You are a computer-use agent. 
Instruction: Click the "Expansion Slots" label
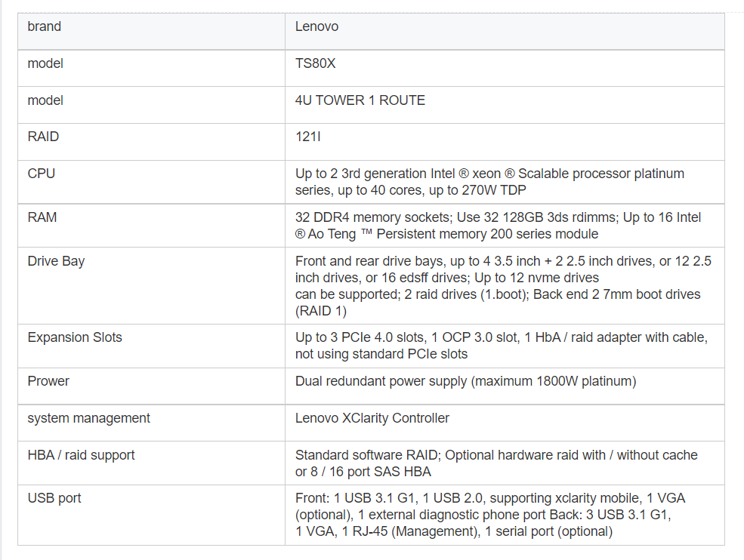tap(76, 337)
